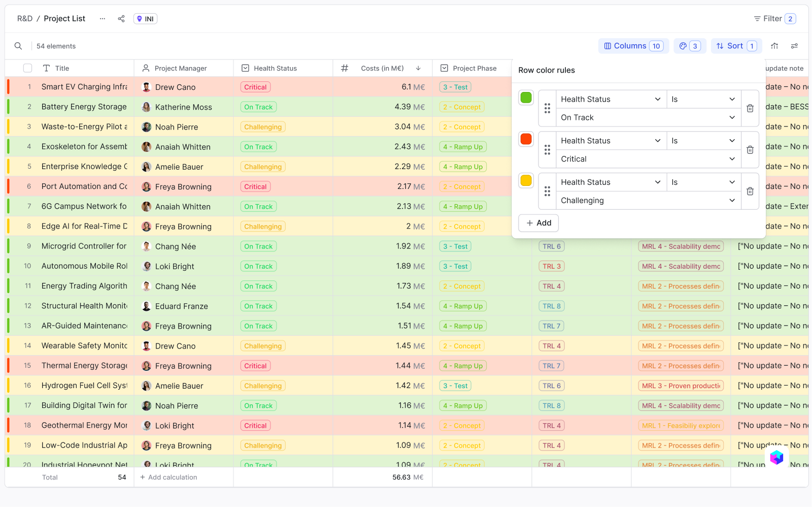Click Katherine Moss's avatar in row 2
Image resolution: width=812 pixels, height=508 pixels.
point(146,107)
